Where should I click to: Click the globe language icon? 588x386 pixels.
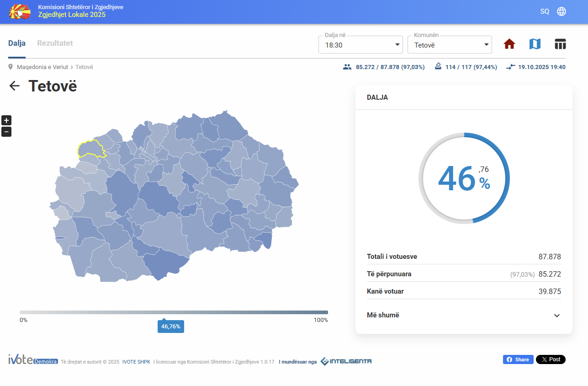pyautogui.click(x=562, y=11)
